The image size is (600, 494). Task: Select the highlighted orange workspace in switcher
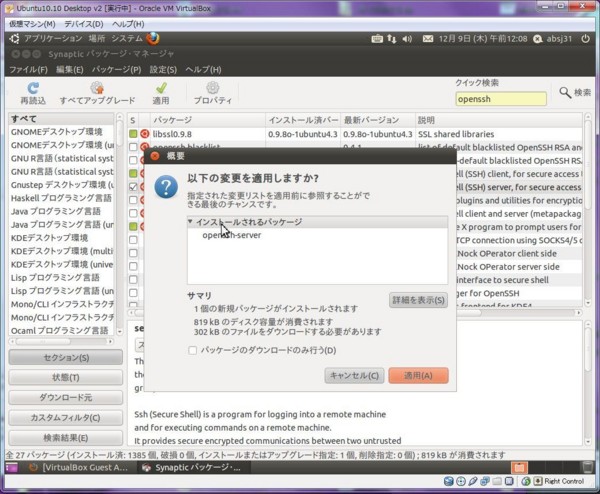pos(519,467)
